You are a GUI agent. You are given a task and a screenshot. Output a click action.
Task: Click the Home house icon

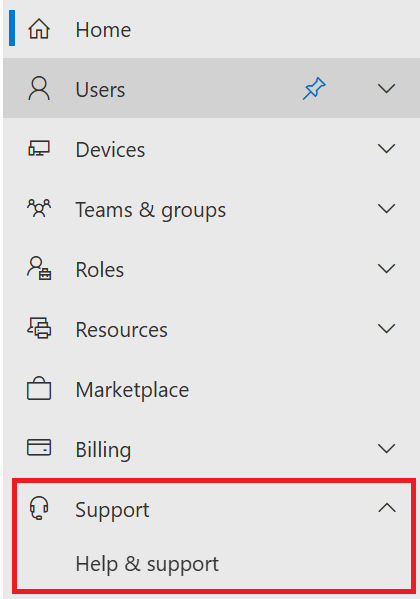(x=39, y=29)
